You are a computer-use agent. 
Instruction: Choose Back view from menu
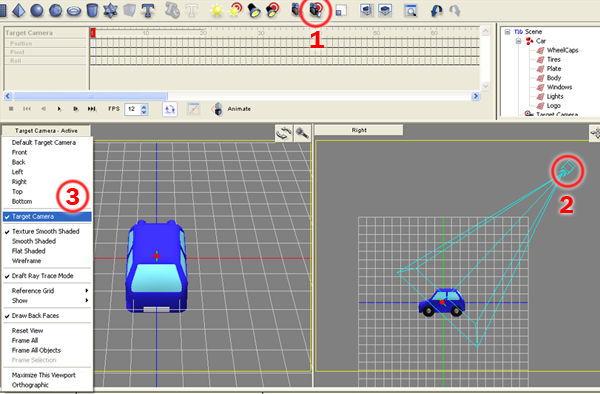click(47, 162)
